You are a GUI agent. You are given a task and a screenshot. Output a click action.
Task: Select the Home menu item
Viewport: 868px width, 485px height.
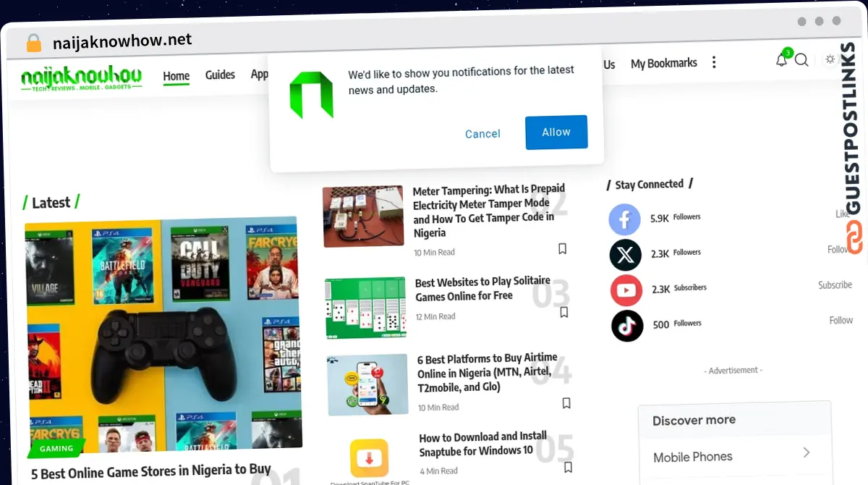[x=176, y=76]
